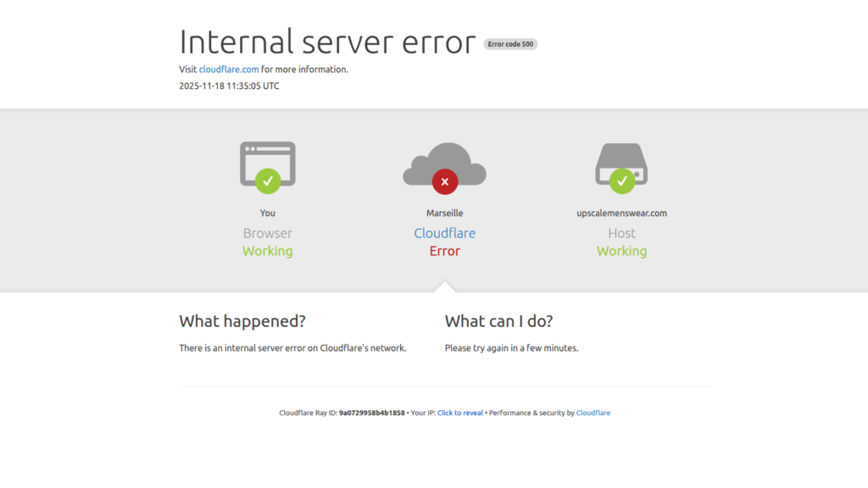Screen dimensions: 868x488
Task: Toggle the Host Working status indicator
Action: (621, 251)
